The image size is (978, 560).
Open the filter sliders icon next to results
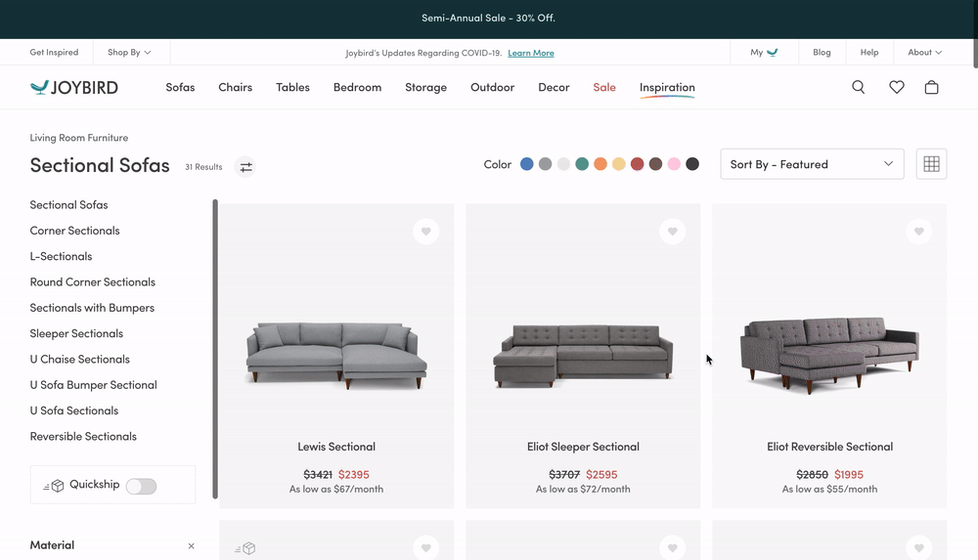(x=245, y=167)
